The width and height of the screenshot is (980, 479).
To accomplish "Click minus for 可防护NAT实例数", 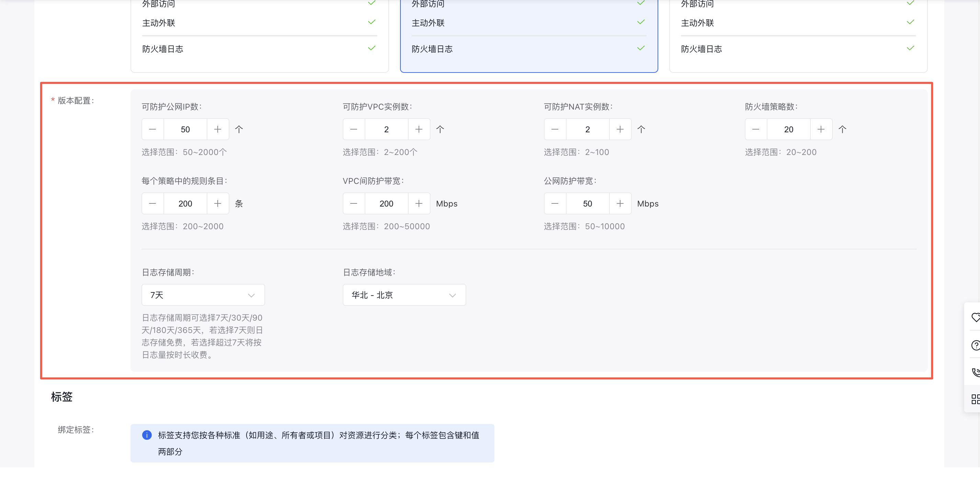I will click(555, 130).
